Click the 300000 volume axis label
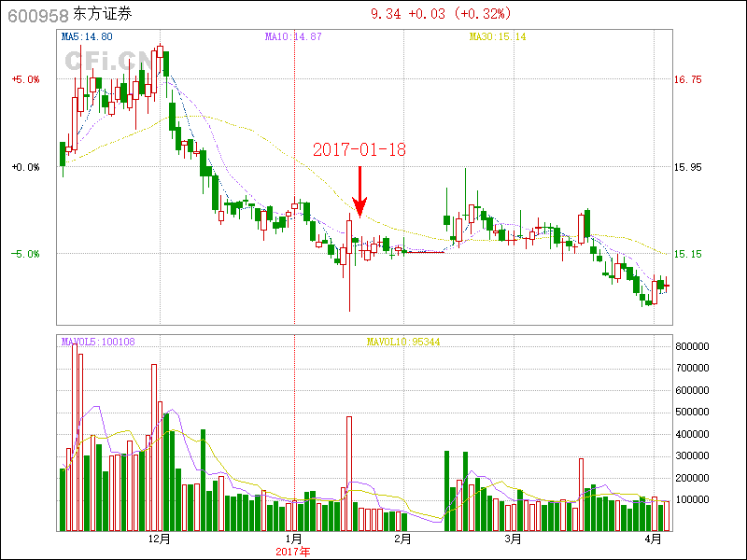This screenshot has width=747, height=560. pos(692,455)
